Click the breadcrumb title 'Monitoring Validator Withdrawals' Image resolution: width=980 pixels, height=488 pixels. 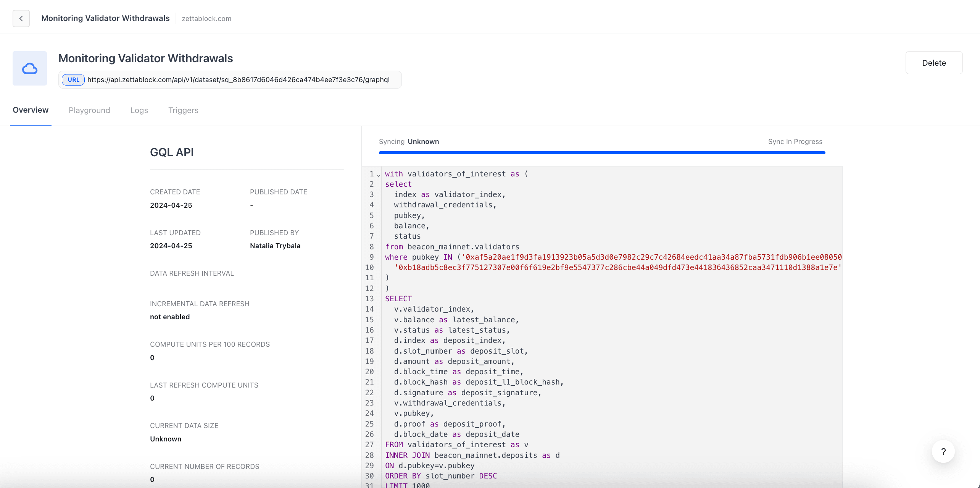point(105,18)
